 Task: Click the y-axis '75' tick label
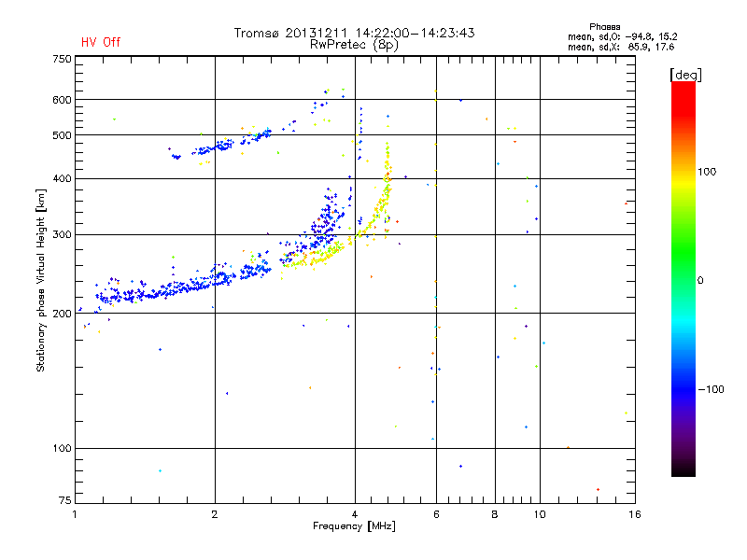65,500
